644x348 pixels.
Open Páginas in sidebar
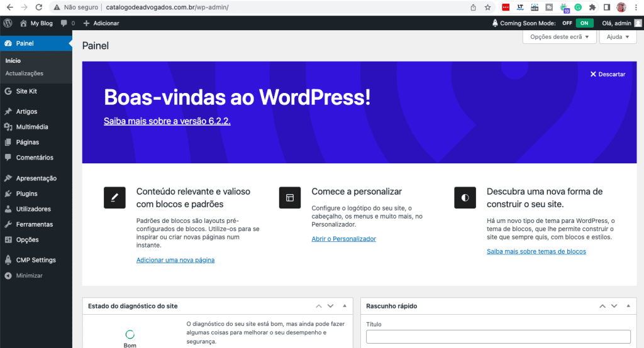[x=27, y=142]
